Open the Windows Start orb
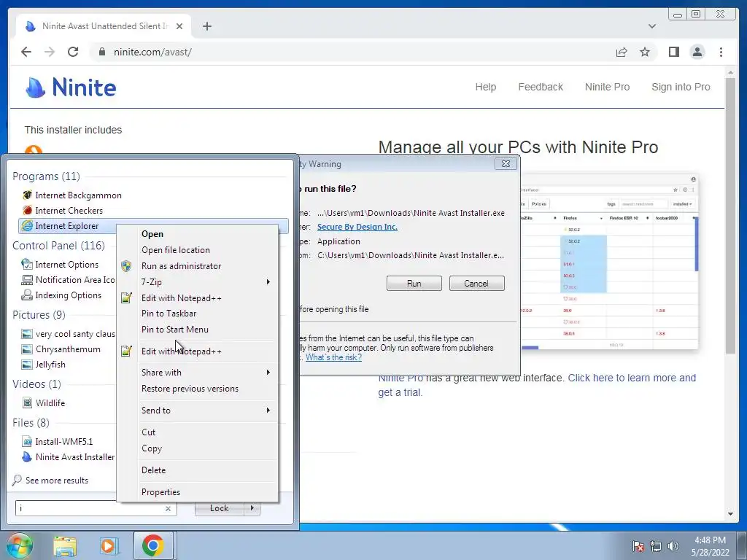 (19, 545)
